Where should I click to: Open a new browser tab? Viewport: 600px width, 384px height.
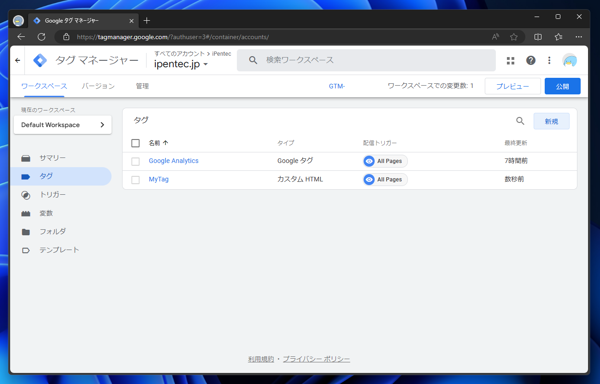[147, 21]
